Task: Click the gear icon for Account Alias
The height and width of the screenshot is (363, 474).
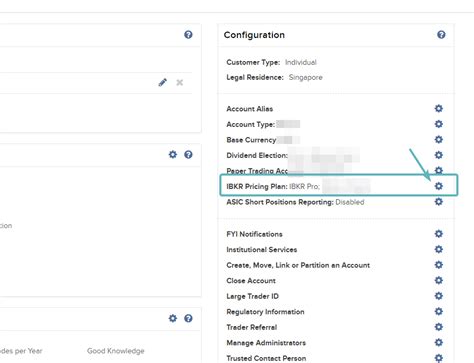Action: point(439,108)
